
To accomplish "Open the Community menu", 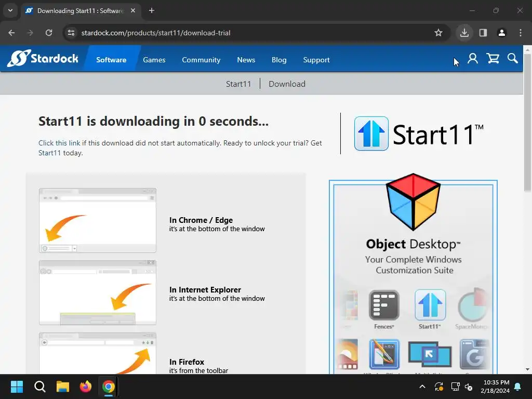I will coord(201,60).
